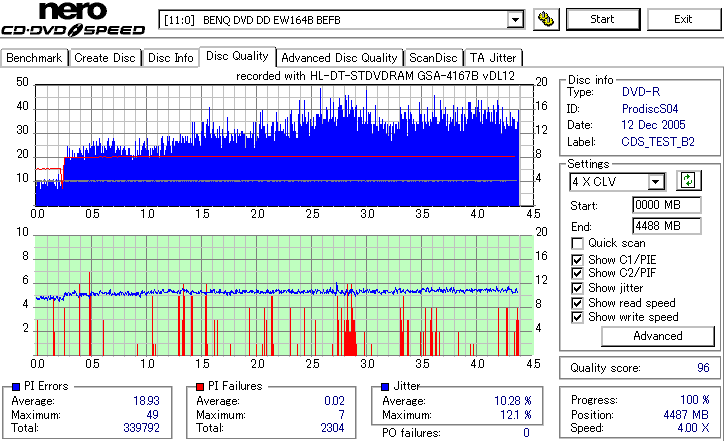The width and height of the screenshot is (724, 441).
Task: Go to the Disc Info tab
Action: tap(170, 58)
